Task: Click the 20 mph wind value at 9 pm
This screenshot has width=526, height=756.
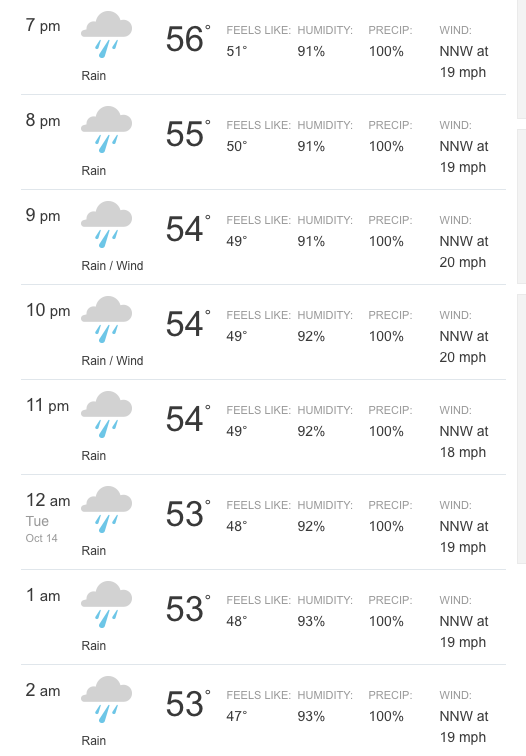Action: pos(463,262)
